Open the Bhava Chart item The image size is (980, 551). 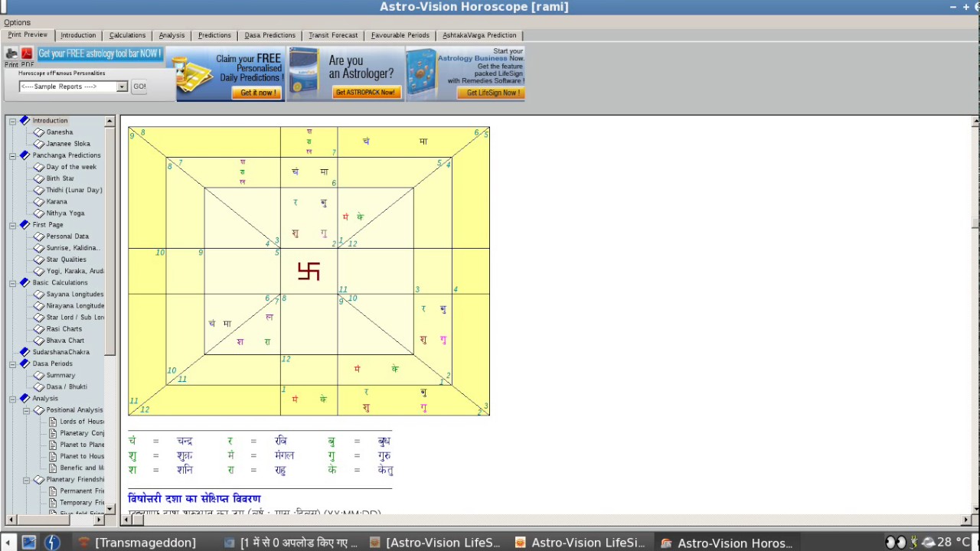tap(65, 341)
